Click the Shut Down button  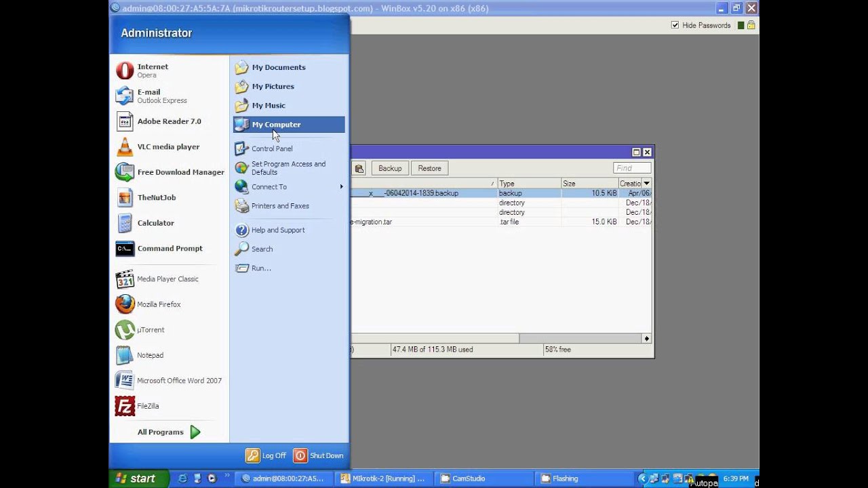click(319, 455)
